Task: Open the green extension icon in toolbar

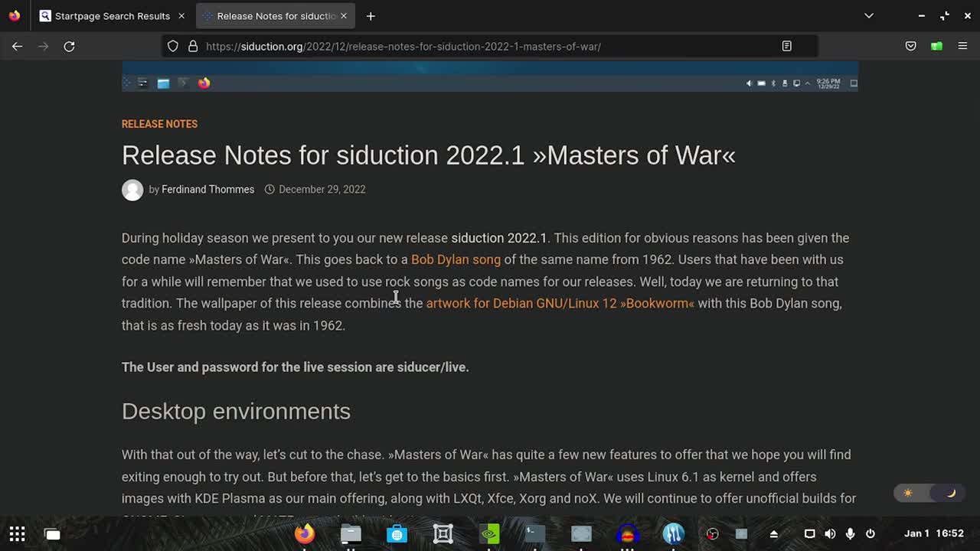Action: point(936,46)
